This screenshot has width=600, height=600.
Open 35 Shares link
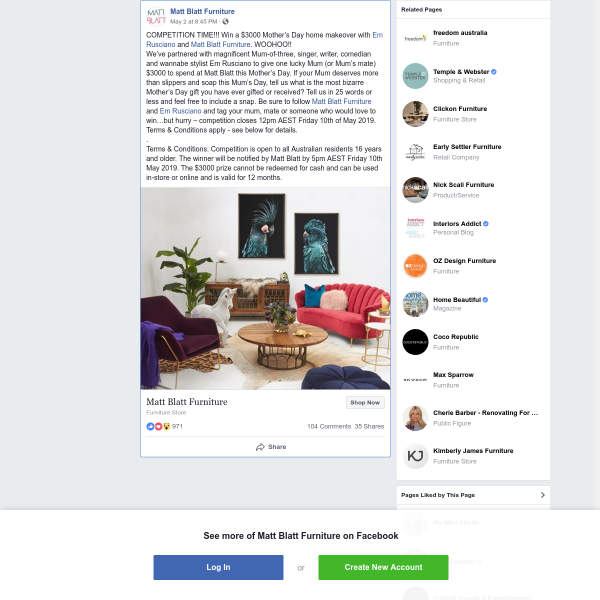369,426
